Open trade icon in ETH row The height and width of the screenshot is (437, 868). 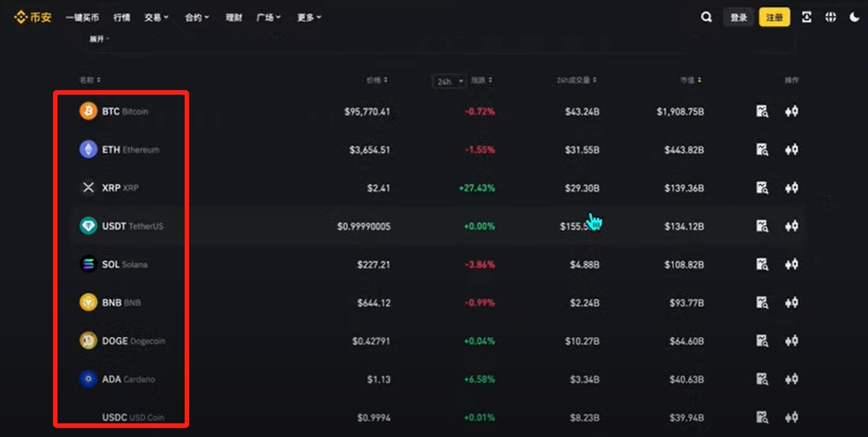pyautogui.click(x=792, y=149)
